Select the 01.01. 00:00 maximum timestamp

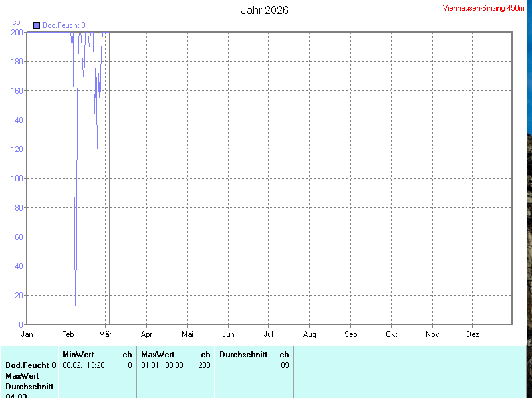tap(162, 365)
